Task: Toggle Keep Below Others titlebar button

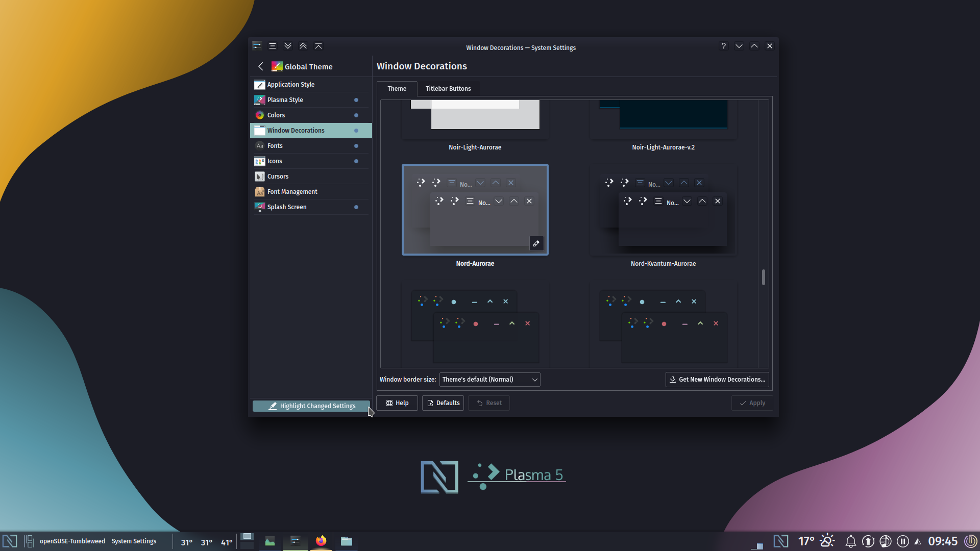Action: tap(288, 46)
